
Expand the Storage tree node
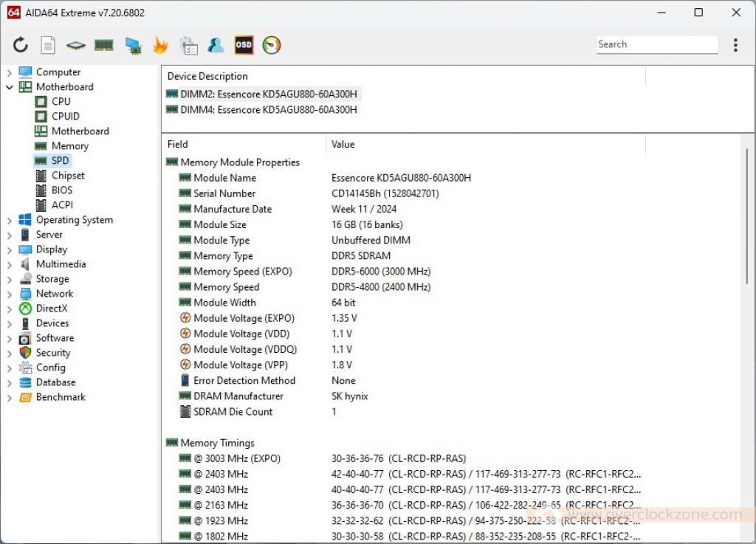pyautogui.click(x=10, y=279)
